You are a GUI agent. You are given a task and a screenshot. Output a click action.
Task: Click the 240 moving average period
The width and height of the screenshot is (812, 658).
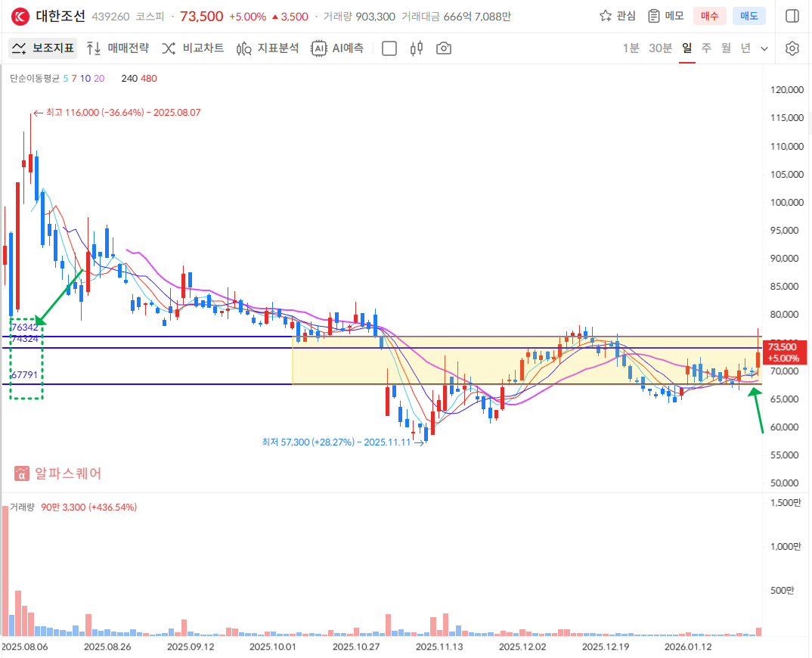pyautogui.click(x=129, y=78)
